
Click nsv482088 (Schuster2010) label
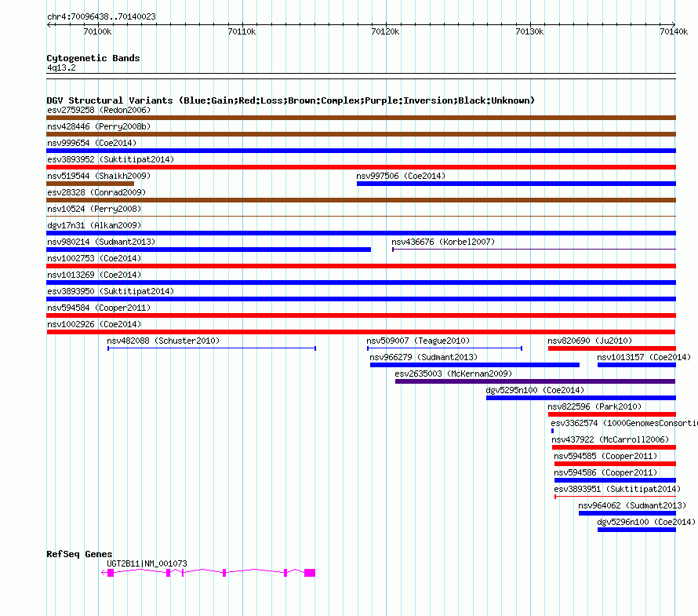[x=163, y=341]
